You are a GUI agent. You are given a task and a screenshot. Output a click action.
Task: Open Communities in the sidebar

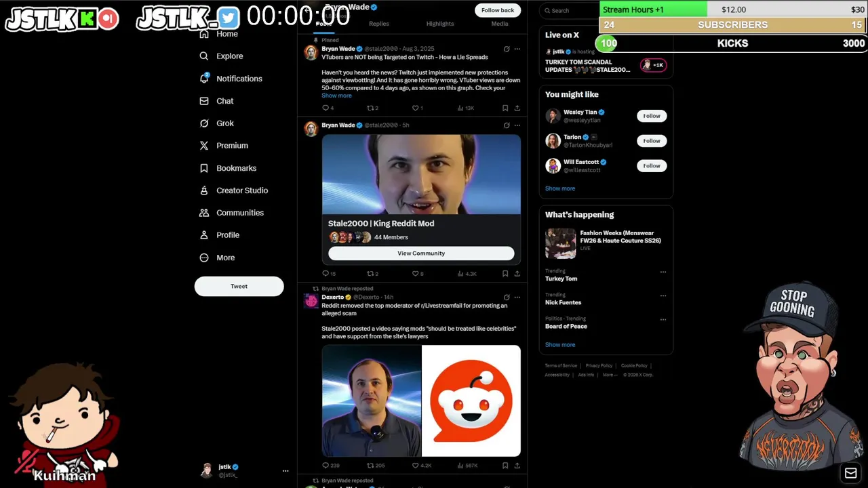click(x=231, y=213)
